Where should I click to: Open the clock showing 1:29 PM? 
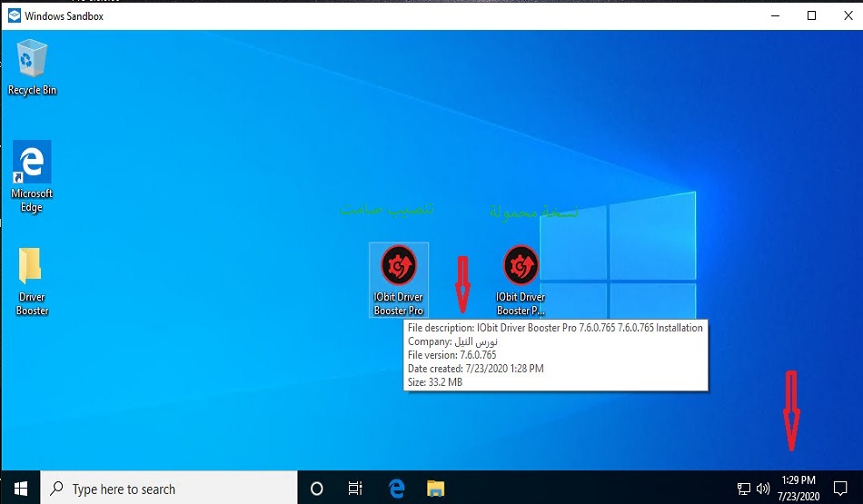[798, 489]
